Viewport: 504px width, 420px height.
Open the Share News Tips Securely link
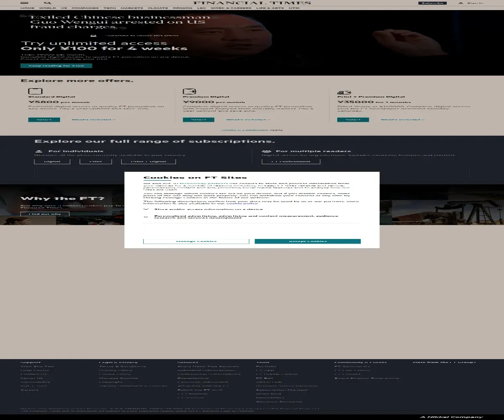tap(208, 366)
